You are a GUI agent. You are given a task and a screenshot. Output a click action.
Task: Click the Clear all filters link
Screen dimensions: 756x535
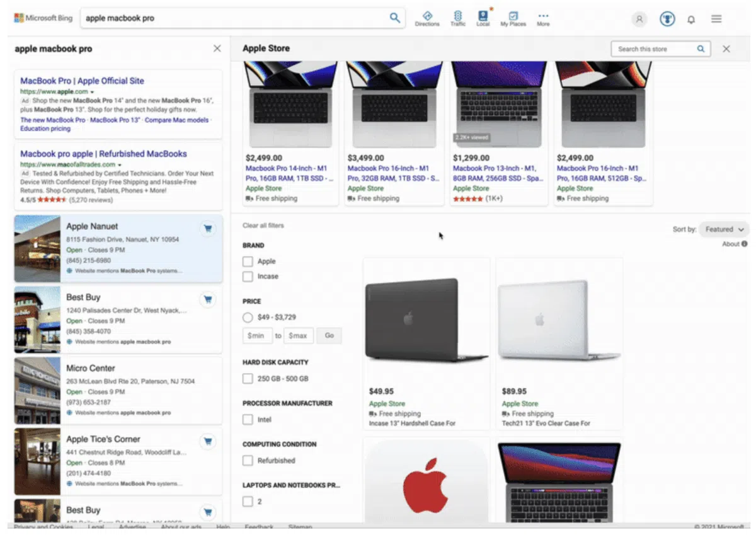[x=263, y=226]
